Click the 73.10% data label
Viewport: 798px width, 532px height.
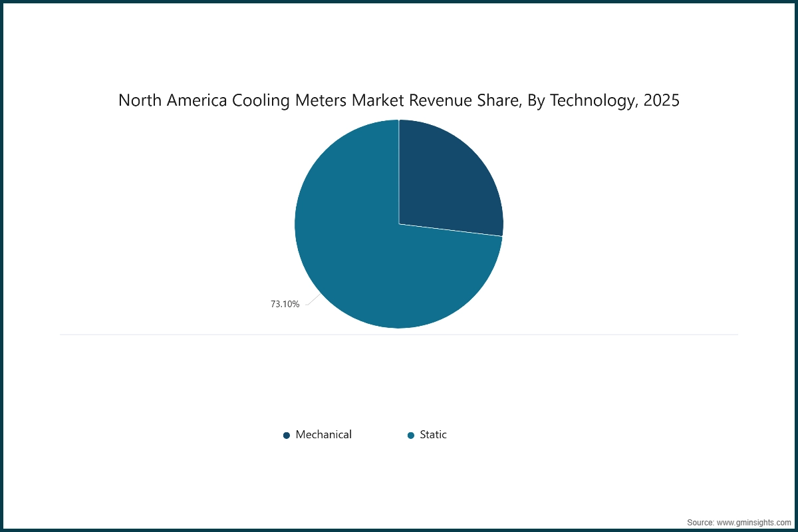285,304
